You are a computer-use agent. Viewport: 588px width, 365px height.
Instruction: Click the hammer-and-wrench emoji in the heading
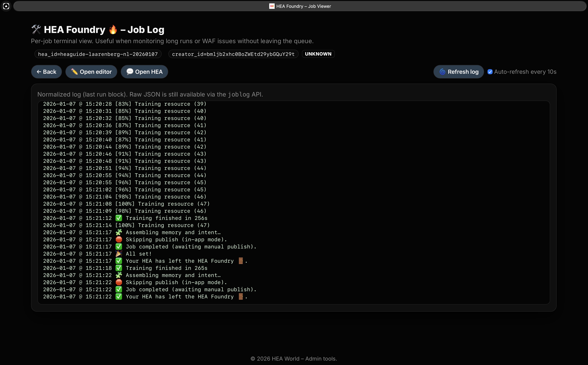[37, 29]
